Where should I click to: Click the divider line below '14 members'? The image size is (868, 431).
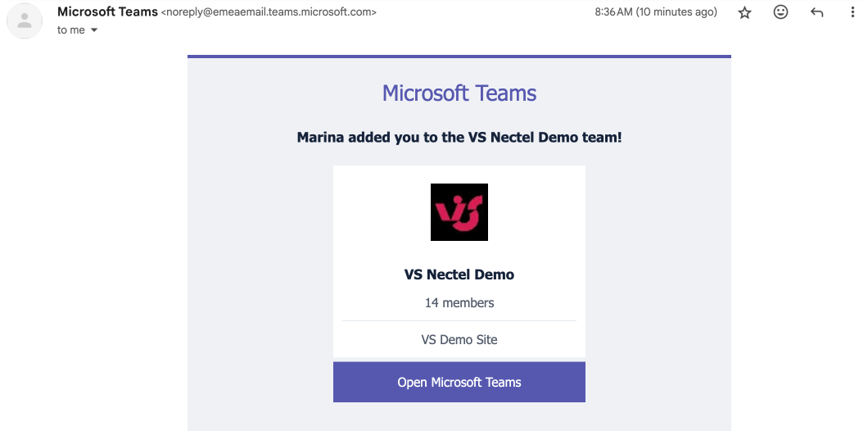pos(459,320)
